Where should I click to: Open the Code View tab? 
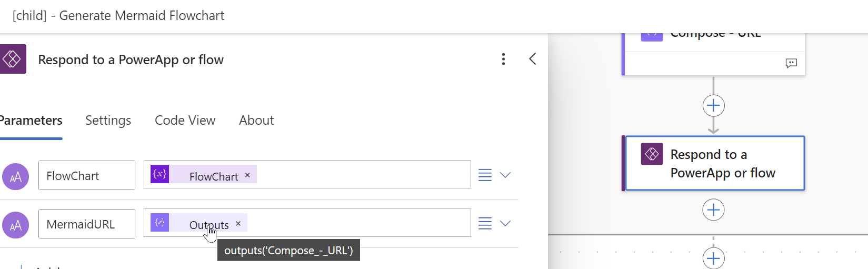pos(185,121)
